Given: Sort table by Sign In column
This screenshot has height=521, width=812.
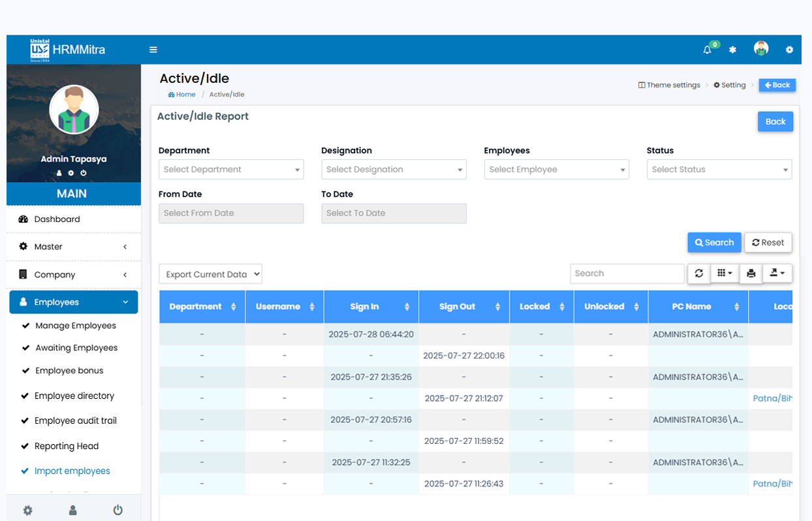Looking at the screenshot, I should pos(364,307).
